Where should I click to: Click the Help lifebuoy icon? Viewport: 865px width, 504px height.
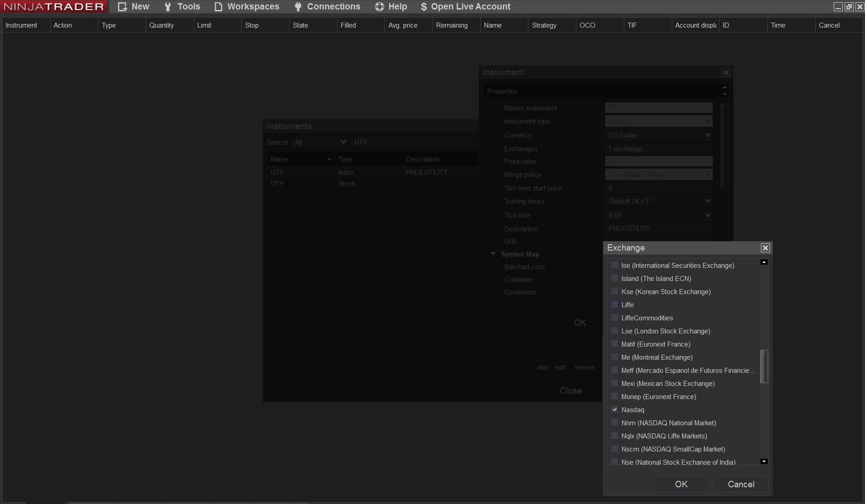point(379,7)
